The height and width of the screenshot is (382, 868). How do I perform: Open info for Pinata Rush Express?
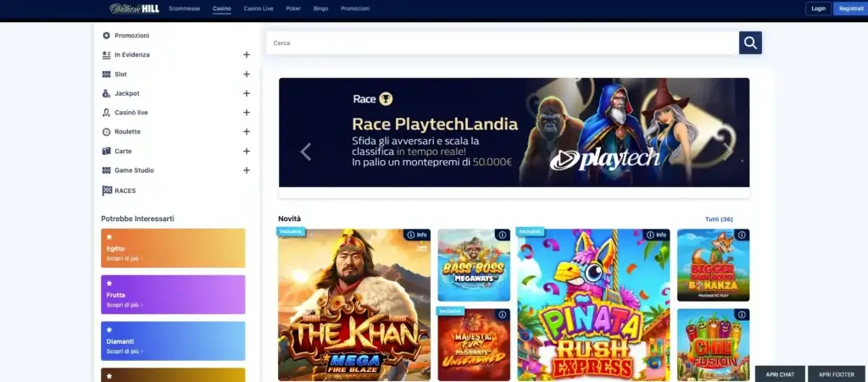pos(656,235)
